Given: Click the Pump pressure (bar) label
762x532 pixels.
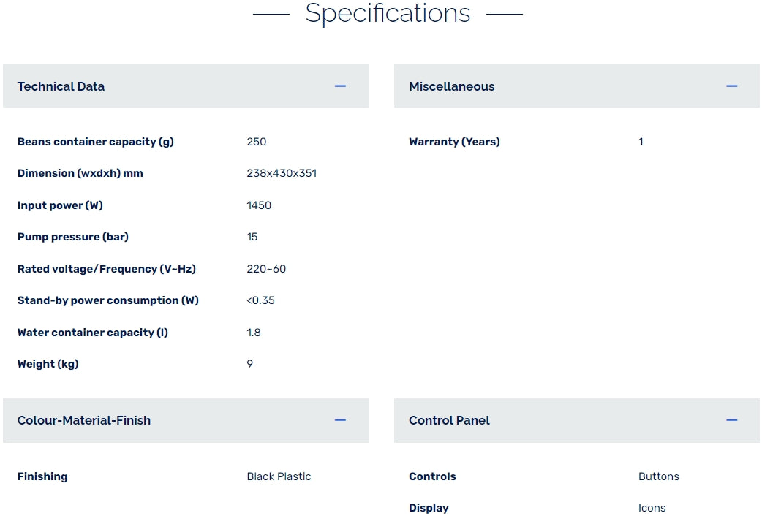Looking at the screenshot, I should [x=73, y=237].
